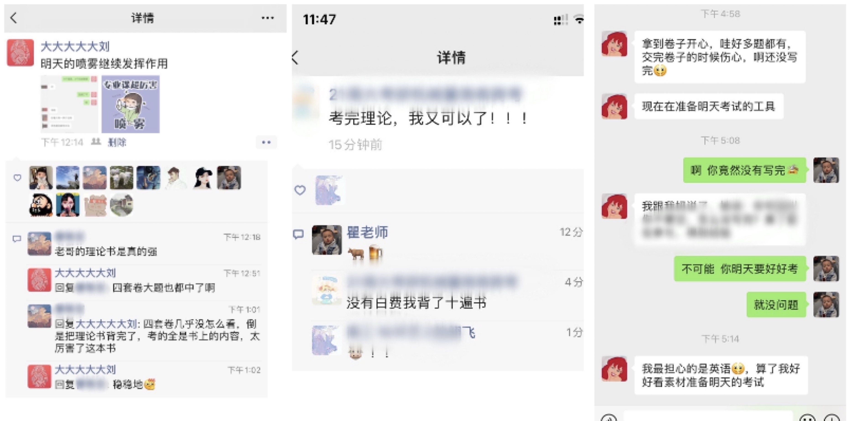Open chat screenshot thumbnail in post

pyautogui.click(x=69, y=104)
